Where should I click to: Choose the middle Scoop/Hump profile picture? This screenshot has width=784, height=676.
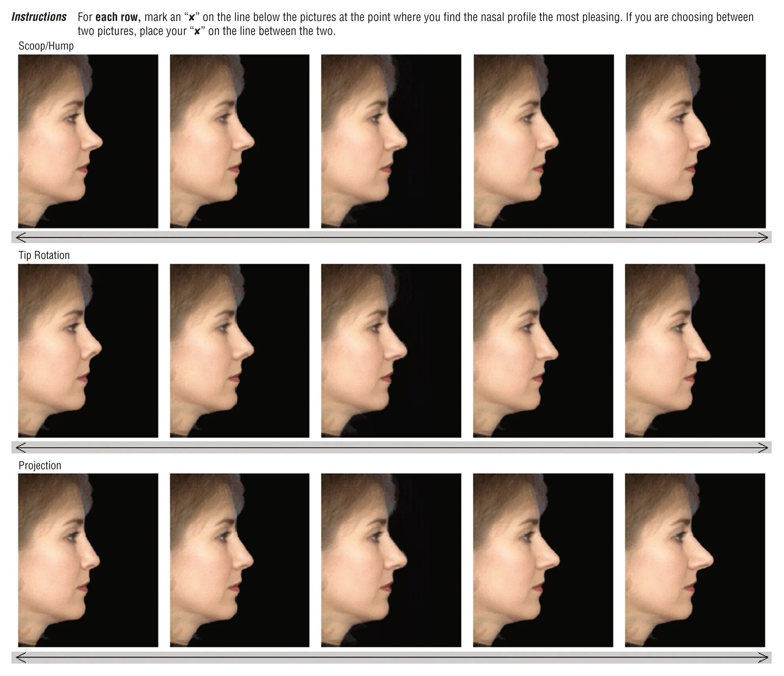pos(391,141)
